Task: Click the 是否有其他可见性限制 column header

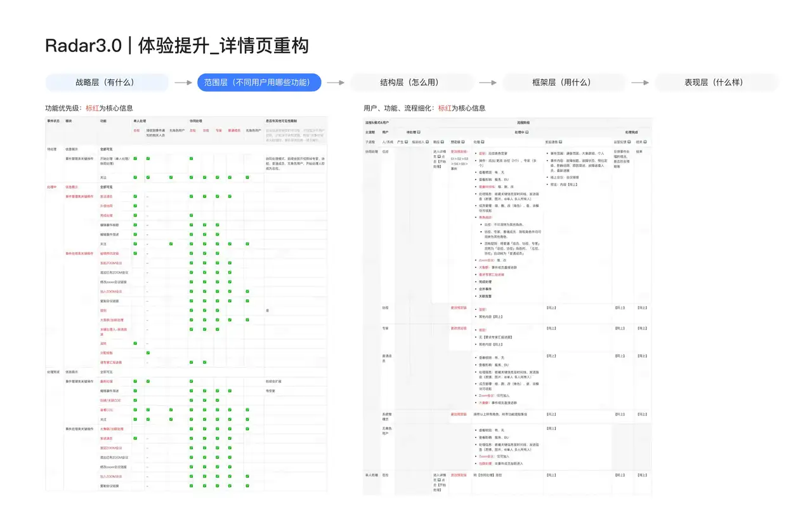Action: tap(281, 121)
